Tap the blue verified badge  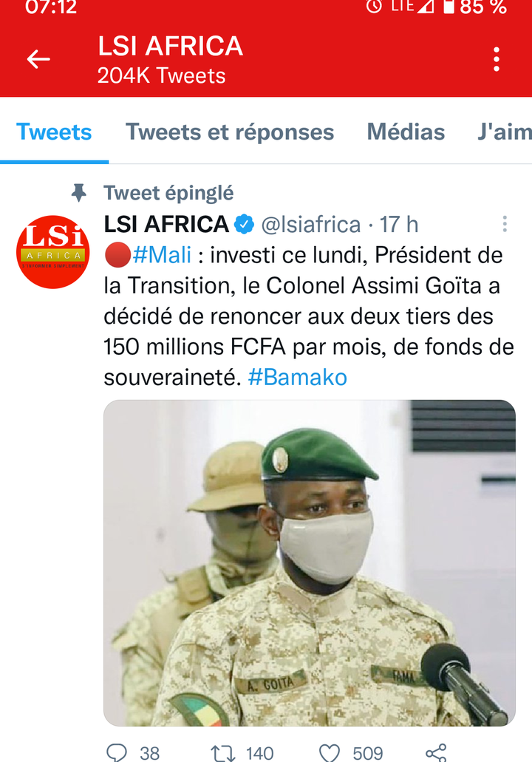[245, 225]
